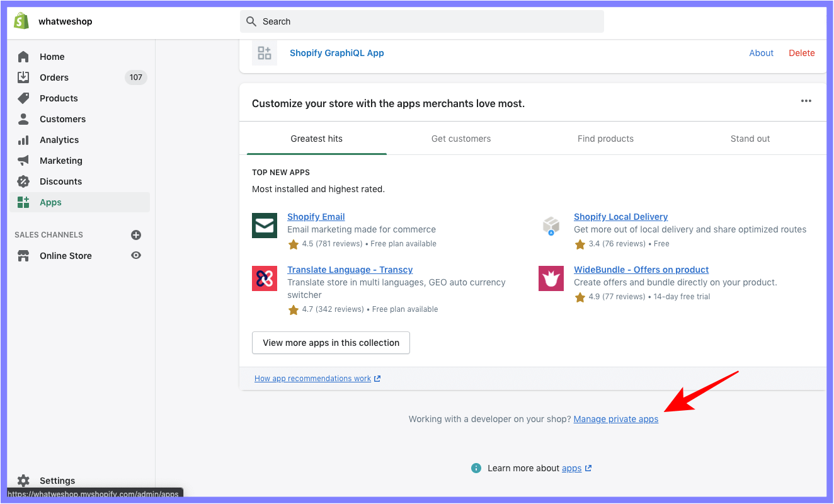Open How app recommendations work link

pyautogui.click(x=313, y=379)
